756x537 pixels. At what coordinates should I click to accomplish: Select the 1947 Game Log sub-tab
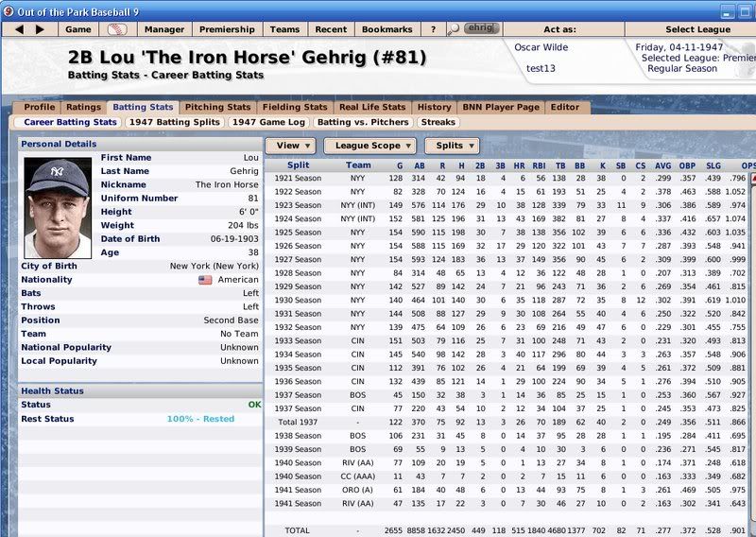tap(267, 122)
